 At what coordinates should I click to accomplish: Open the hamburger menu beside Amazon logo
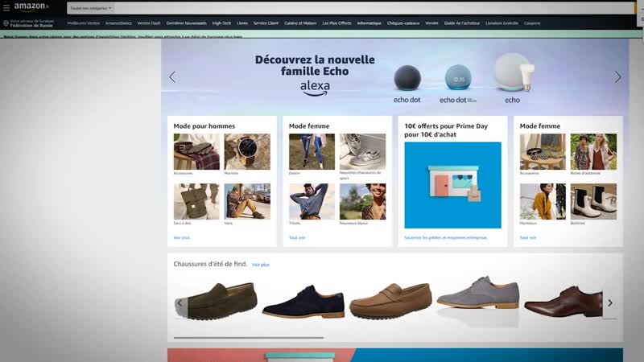tap(6, 7)
